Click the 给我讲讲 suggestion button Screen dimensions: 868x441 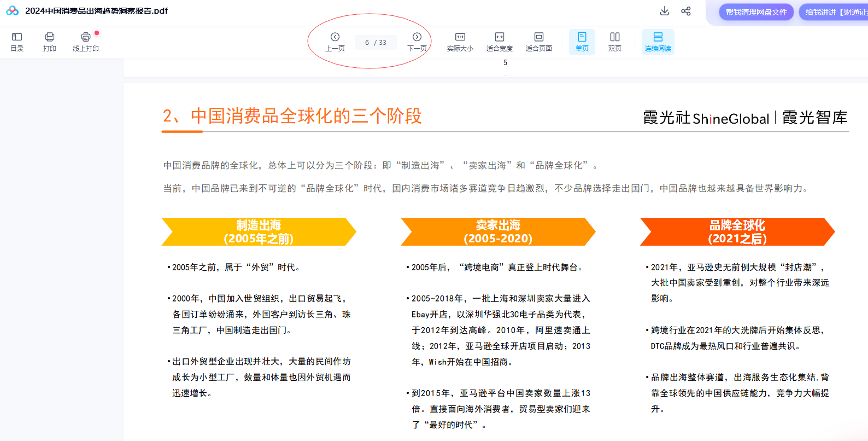tap(834, 12)
